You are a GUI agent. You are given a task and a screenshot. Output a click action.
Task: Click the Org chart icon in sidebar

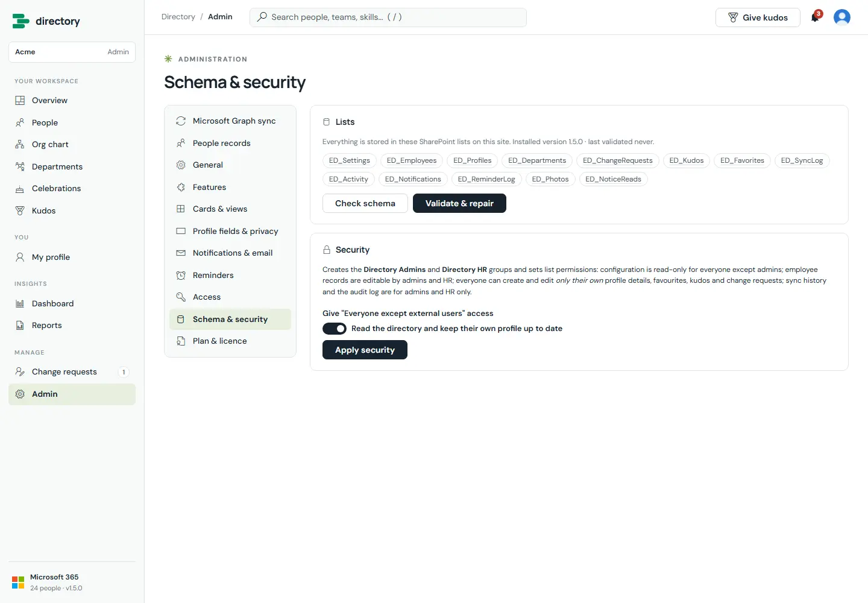(20, 145)
